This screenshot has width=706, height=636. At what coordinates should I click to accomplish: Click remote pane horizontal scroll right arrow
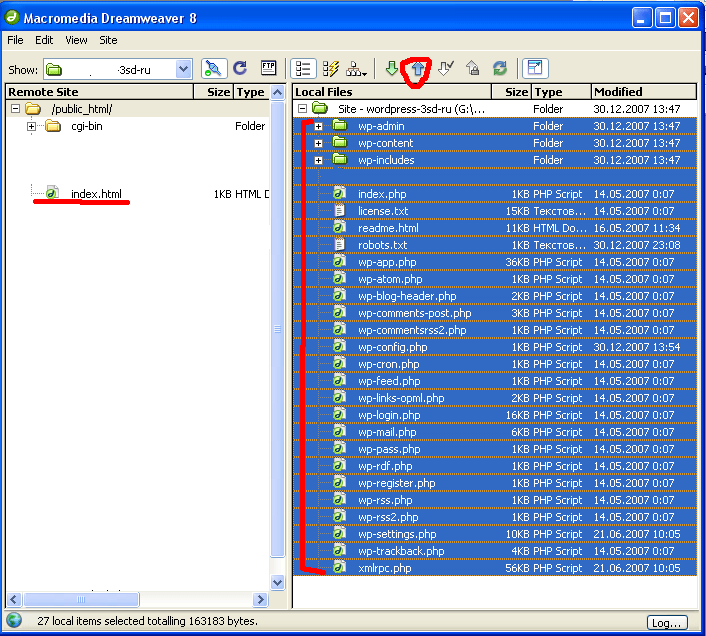click(x=260, y=600)
